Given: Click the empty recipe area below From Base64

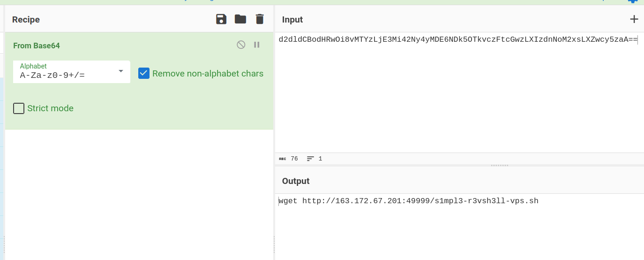Looking at the screenshot, I should coord(139,192).
